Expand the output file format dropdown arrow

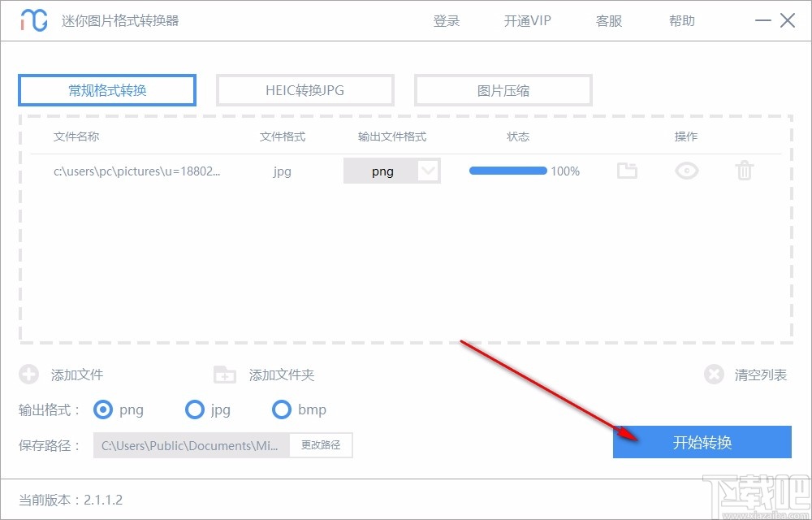[x=430, y=171]
